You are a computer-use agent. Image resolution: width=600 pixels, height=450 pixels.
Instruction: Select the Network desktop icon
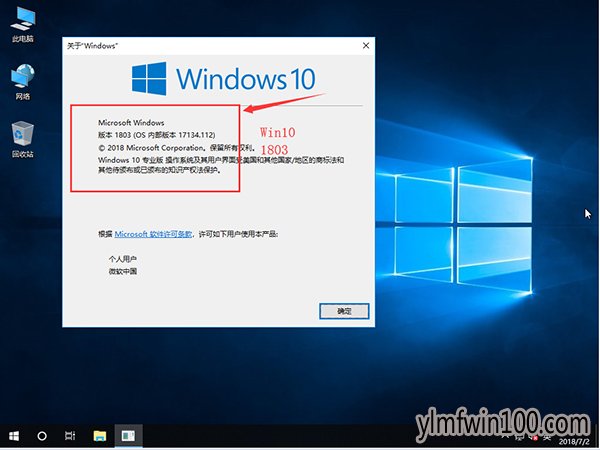pyautogui.click(x=23, y=82)
